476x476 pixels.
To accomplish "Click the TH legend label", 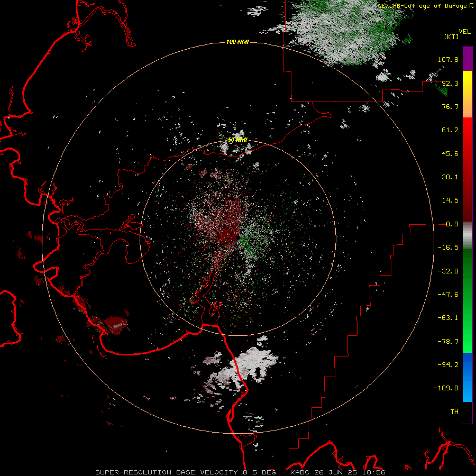I will pos(454,412).
